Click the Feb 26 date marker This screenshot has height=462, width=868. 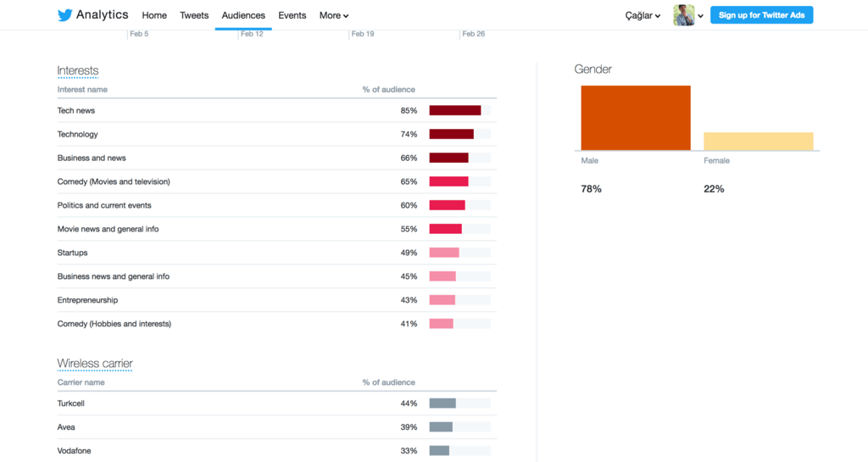coord(473,34)
